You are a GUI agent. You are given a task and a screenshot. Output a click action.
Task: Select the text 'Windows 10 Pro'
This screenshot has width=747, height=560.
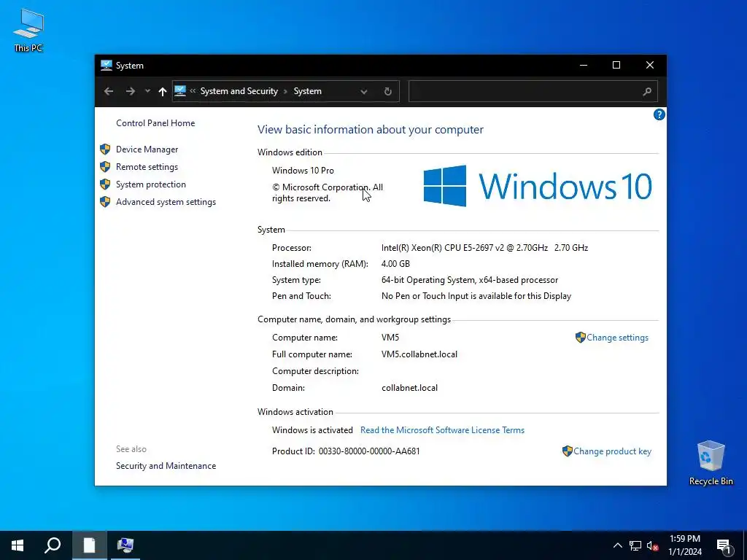click(x=303, y=171)
